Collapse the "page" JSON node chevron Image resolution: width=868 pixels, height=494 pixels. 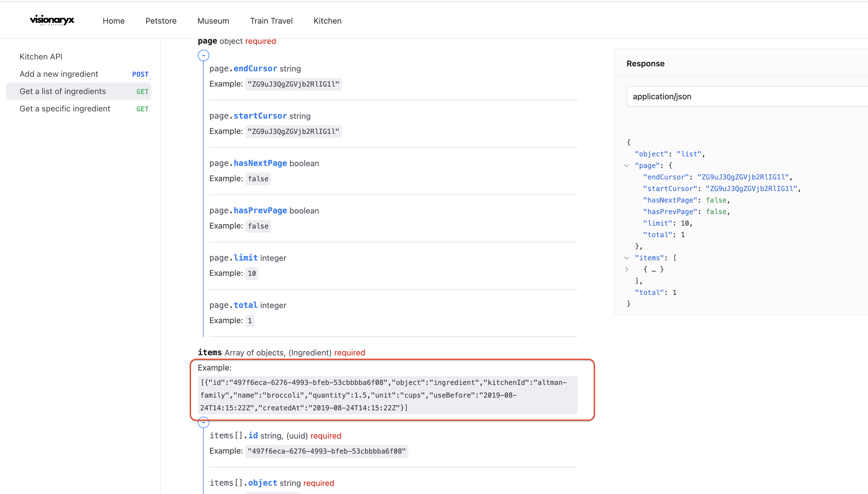[x=627, y=166]
